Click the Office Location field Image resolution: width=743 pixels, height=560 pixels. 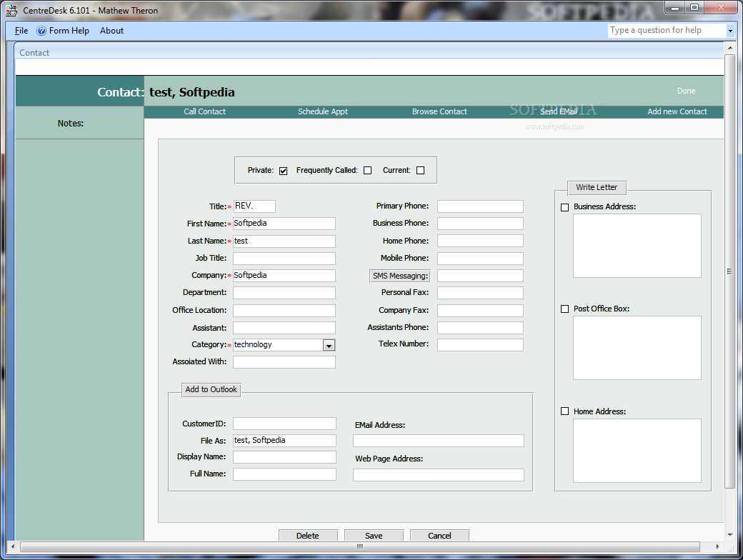[x=284, y=310]
